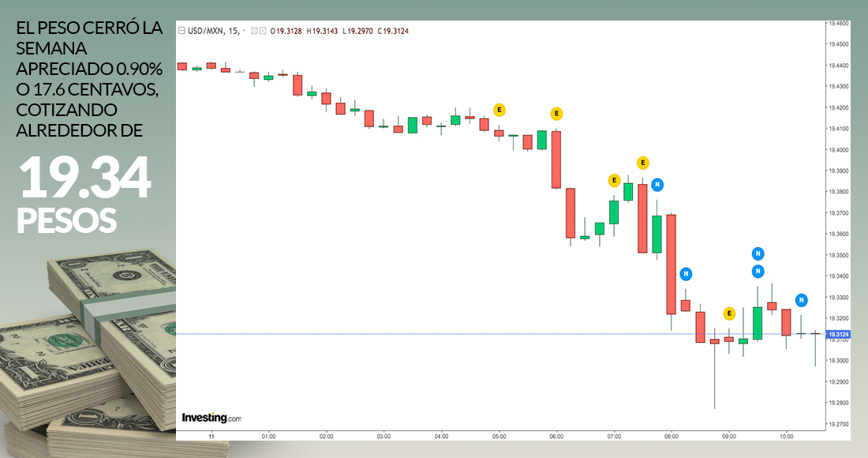The image size is (868, 458).
Task: Click the N news marker just after 08:00
Action: click(687, 274)
